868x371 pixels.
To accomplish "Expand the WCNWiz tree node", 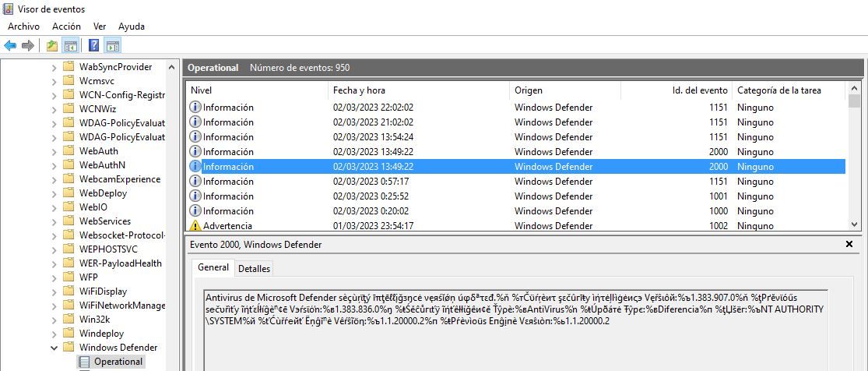I will point(54,109).
